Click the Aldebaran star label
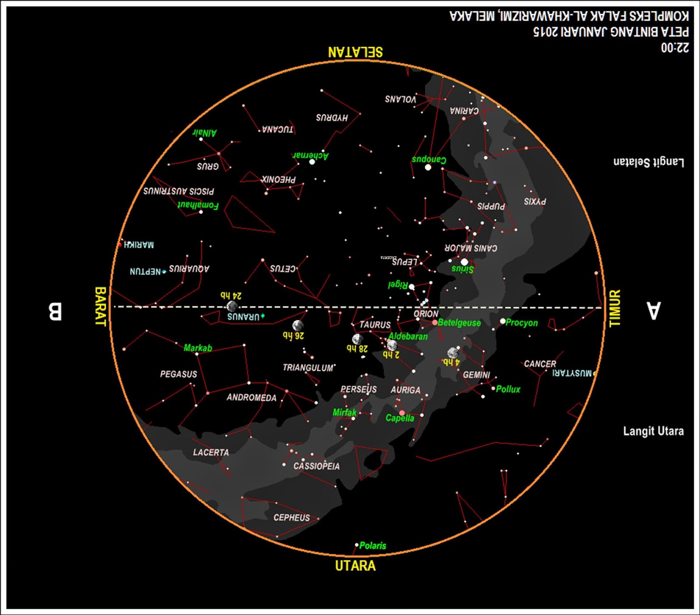 pos(408,336)
